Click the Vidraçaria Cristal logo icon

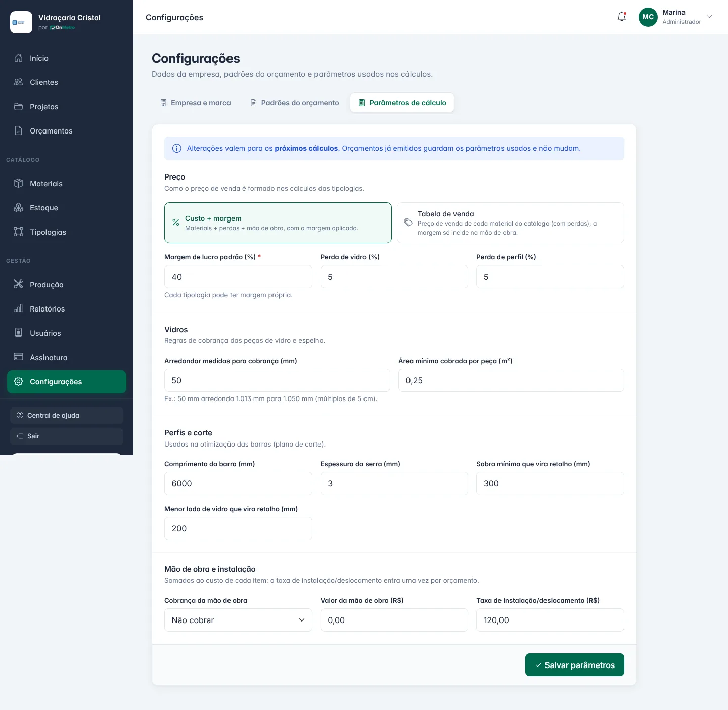coord(21,22)
